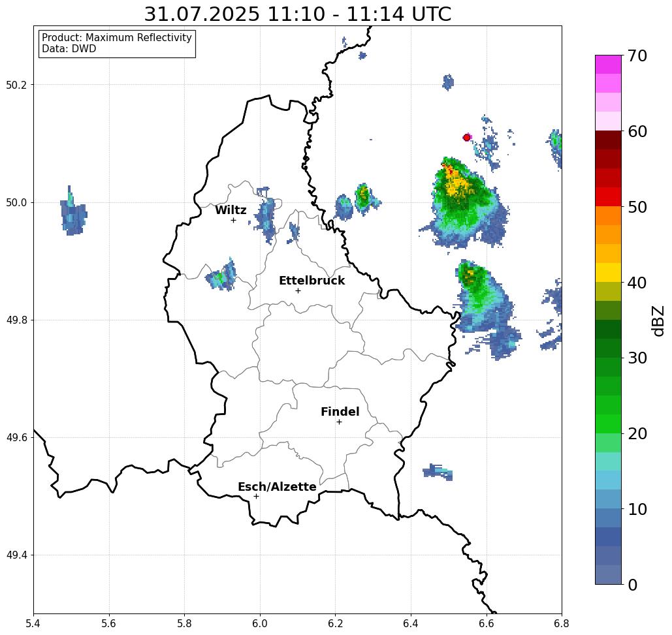
Task: Click the Esch/Alzette station label
Action: click(x=277, y=487)
